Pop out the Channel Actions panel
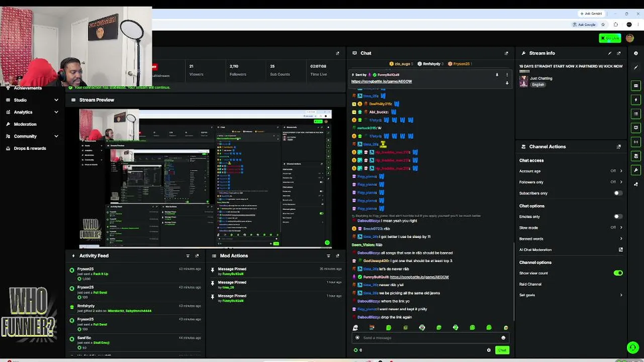The image size is (644, 362). (619, 147)
